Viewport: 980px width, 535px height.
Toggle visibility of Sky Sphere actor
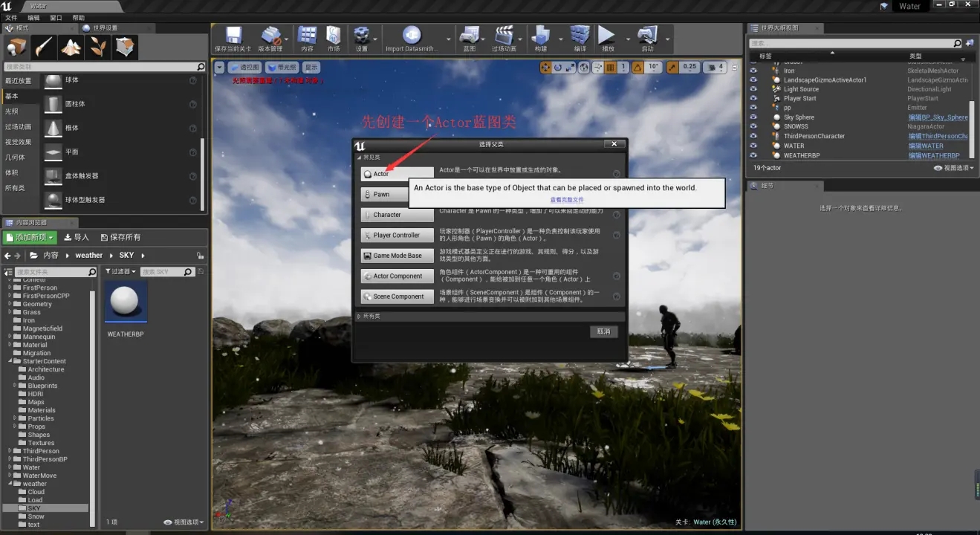click(753, 117)
